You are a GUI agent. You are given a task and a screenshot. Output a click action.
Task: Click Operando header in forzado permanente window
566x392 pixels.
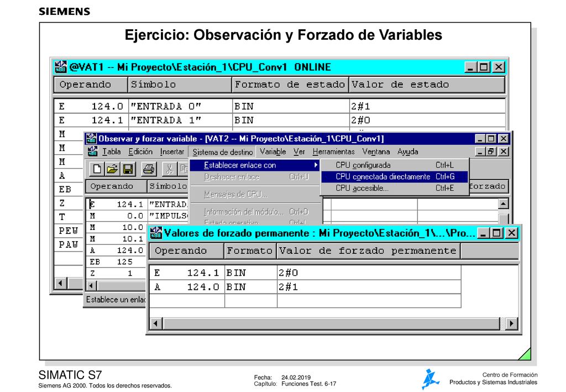pos(187,251)
